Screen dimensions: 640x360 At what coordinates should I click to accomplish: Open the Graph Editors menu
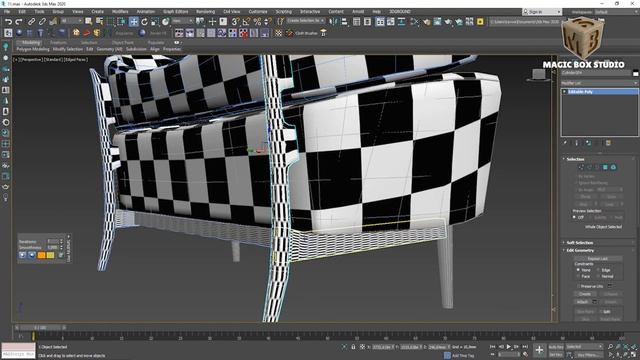pos(176,11)
